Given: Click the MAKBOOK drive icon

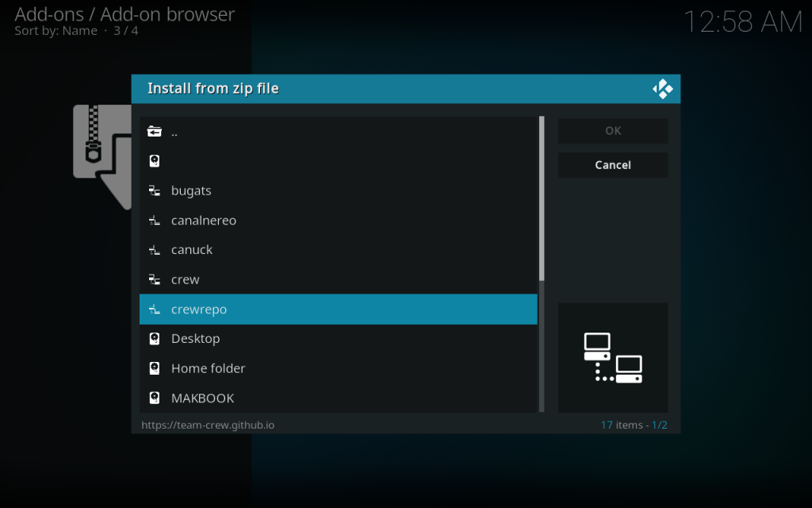Looking at the screenshot, I should click(155, 398).
